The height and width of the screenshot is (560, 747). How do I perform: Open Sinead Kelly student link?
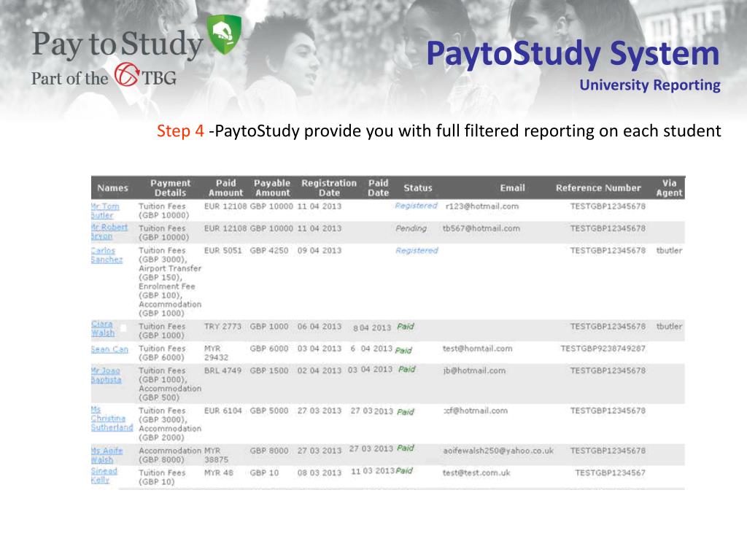click(x=104, y=475)
